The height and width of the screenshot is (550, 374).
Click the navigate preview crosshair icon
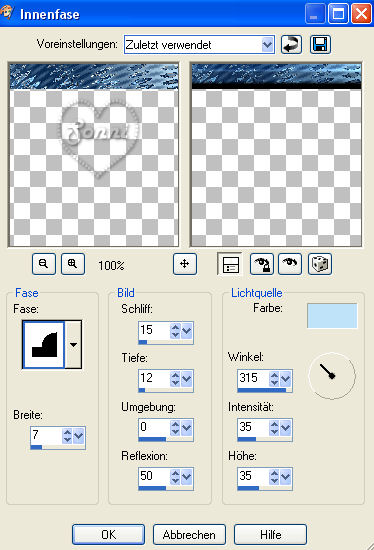coord(185,264)
